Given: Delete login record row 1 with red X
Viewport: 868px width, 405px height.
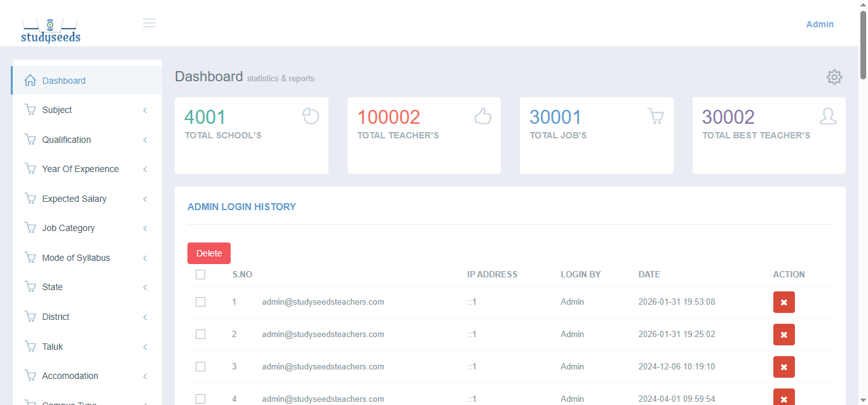Looking at the screenshot, I should click(783, 302).
